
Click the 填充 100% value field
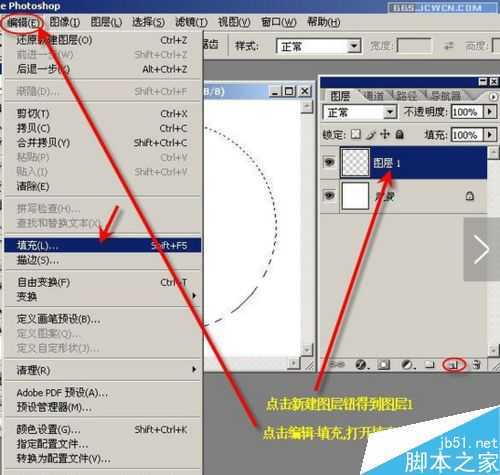(467, 135)
